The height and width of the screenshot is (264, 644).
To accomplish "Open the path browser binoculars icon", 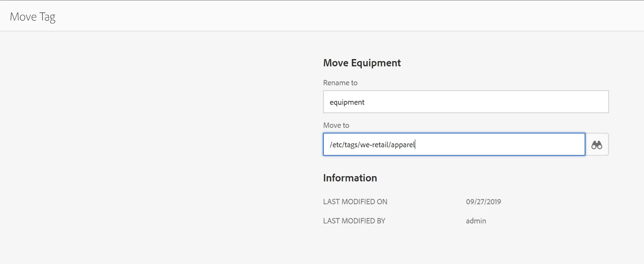I will pos(597,145).
